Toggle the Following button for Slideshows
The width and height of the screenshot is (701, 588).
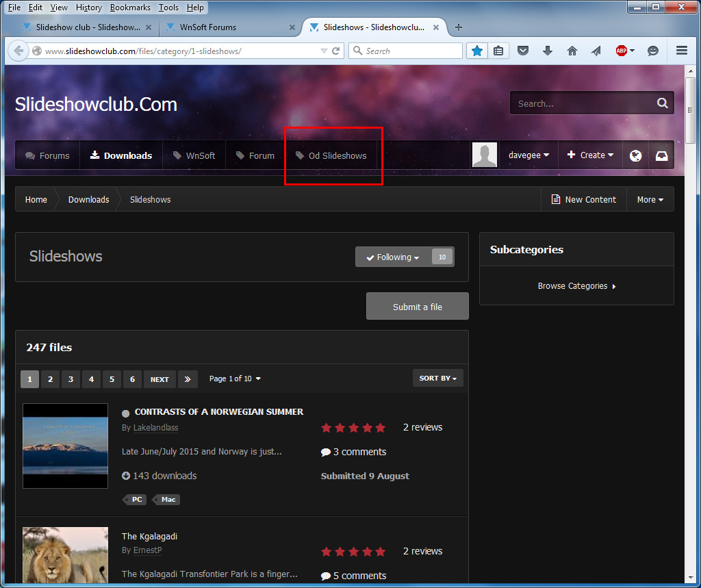tap(394, 257)
